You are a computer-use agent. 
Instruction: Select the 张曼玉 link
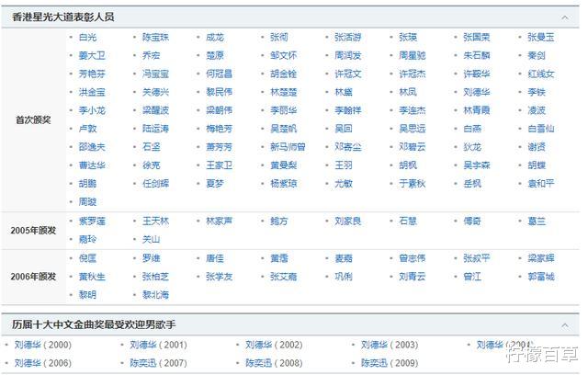(541, 37)
